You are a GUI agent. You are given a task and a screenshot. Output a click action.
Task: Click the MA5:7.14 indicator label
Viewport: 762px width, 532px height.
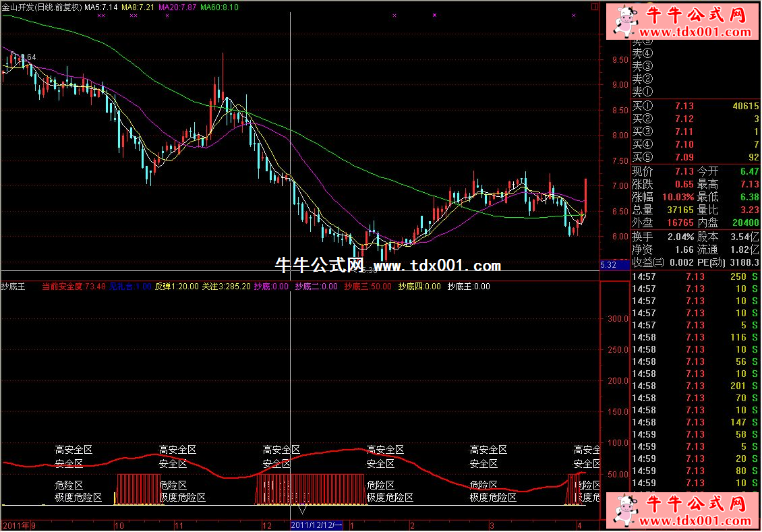(x=101, y=7)
